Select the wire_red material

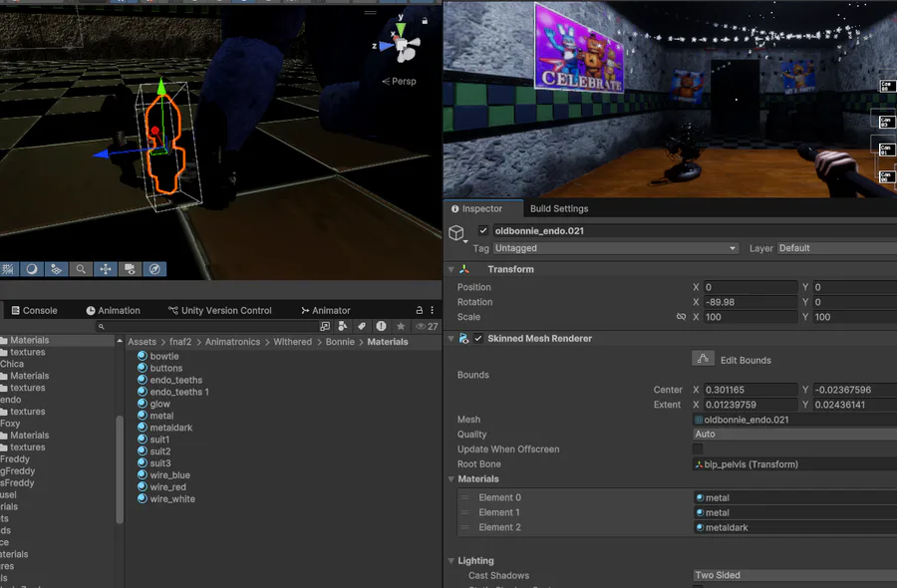click(161, 486)
